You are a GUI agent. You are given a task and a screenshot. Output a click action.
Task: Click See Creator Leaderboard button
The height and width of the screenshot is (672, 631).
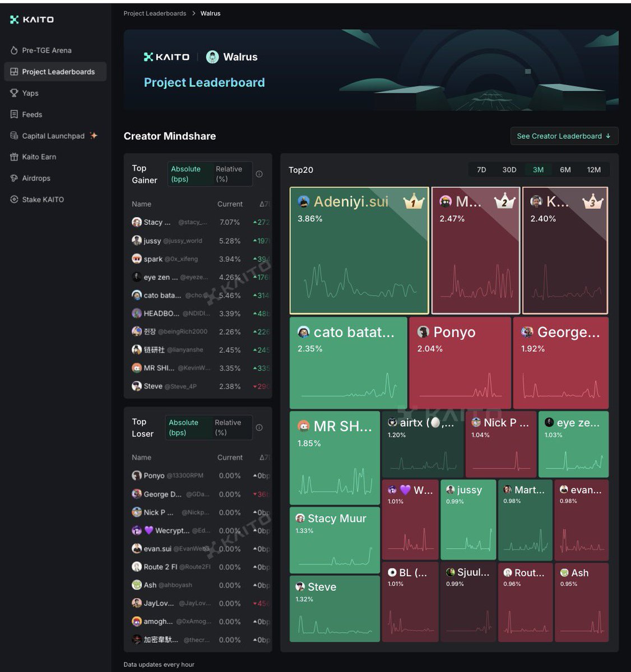(x=564, y=136)
